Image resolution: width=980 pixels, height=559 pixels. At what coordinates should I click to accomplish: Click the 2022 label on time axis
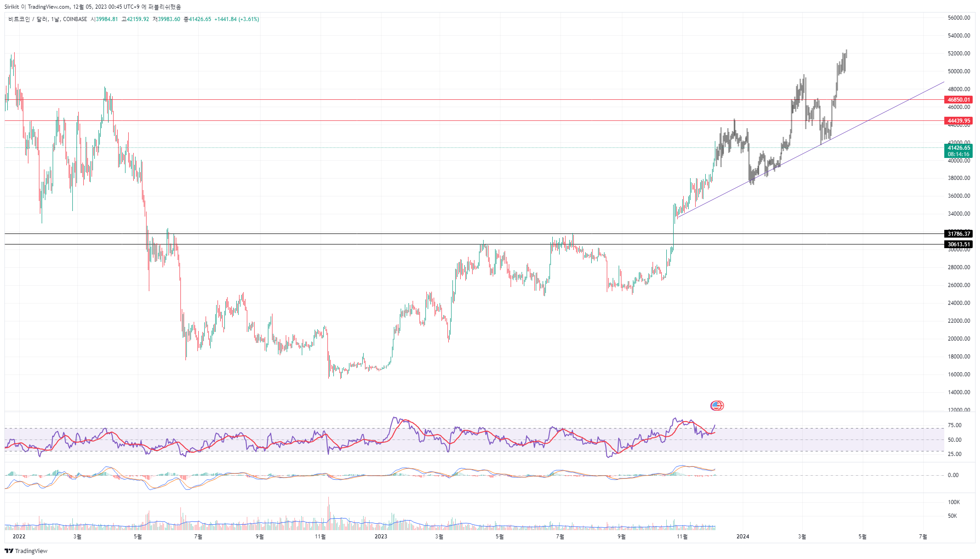point(19,537)
